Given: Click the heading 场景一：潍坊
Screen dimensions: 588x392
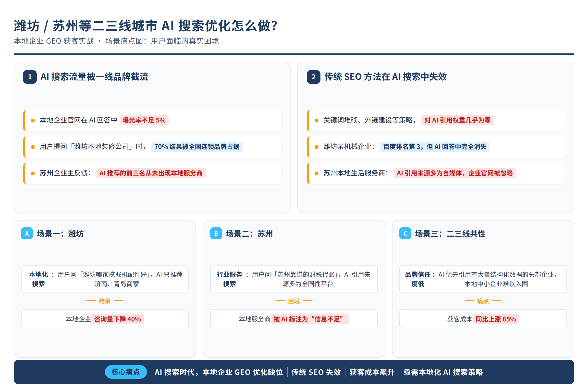Looking at the screenshot, I should pos(60,234).
